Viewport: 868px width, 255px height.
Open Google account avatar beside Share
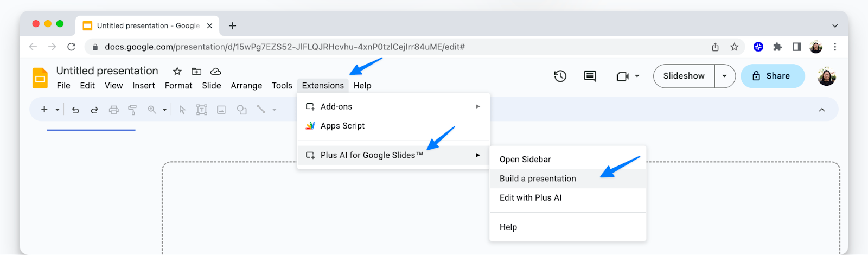click(827, 76)
